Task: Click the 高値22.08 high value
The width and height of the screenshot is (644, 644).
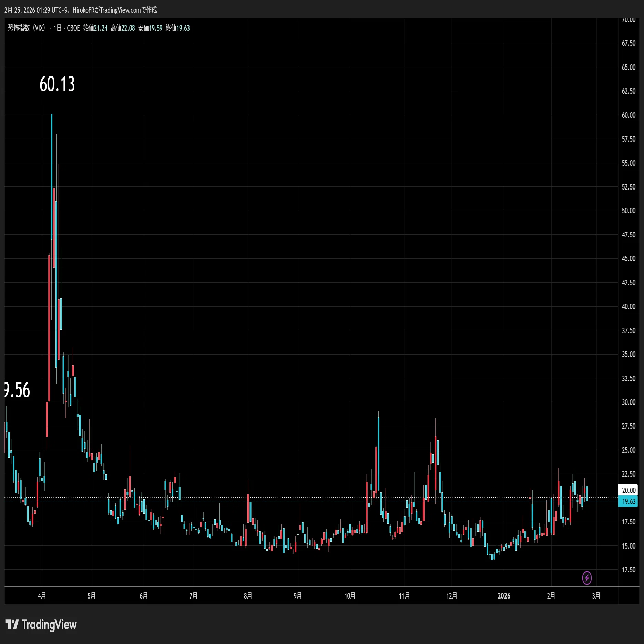Action: click(x=123, y=28)
